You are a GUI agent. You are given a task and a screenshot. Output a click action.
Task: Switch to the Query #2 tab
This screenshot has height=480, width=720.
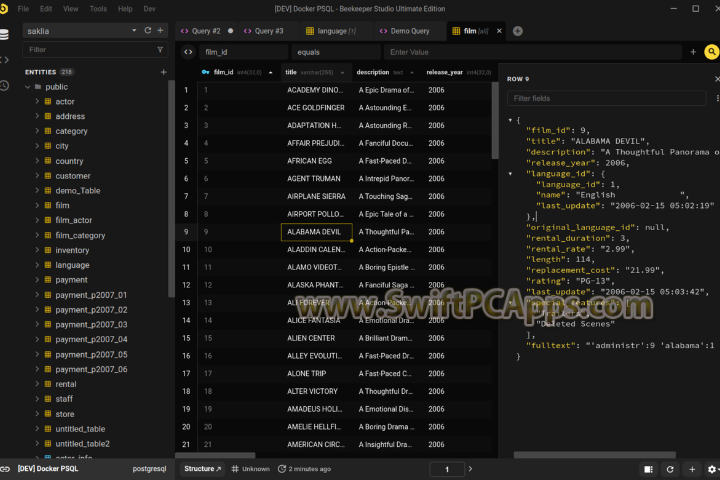(x=206, y=31)
